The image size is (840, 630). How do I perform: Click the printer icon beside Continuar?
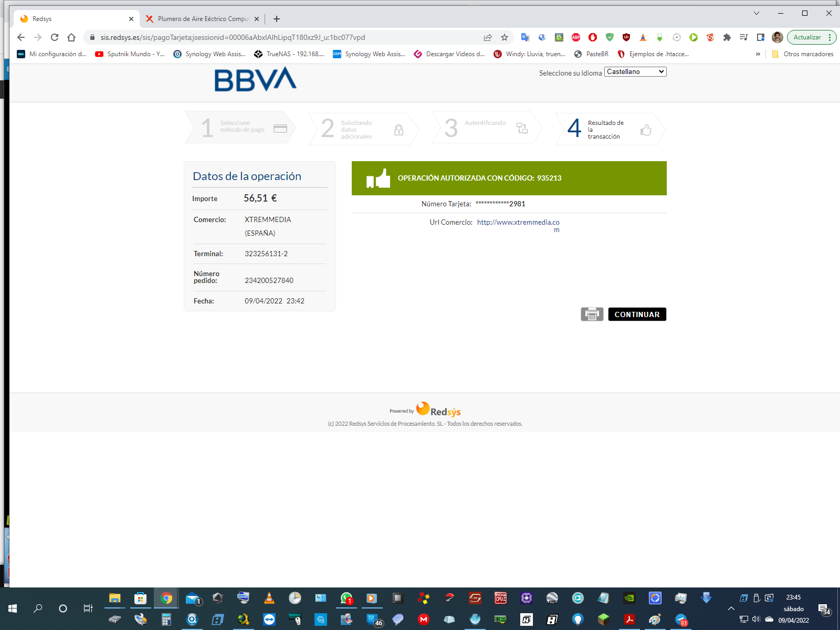click(x=592, y=314)
